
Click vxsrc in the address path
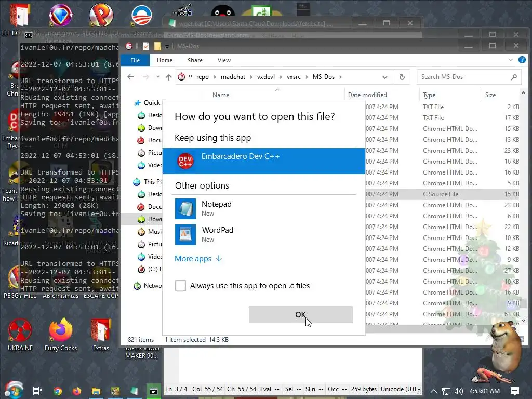[x=294, y=77]
